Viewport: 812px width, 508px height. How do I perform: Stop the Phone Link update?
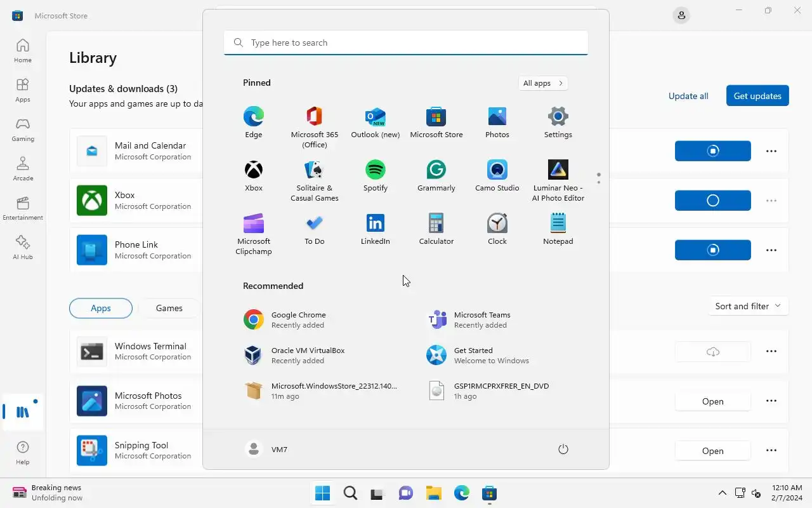tap(713, 250)
